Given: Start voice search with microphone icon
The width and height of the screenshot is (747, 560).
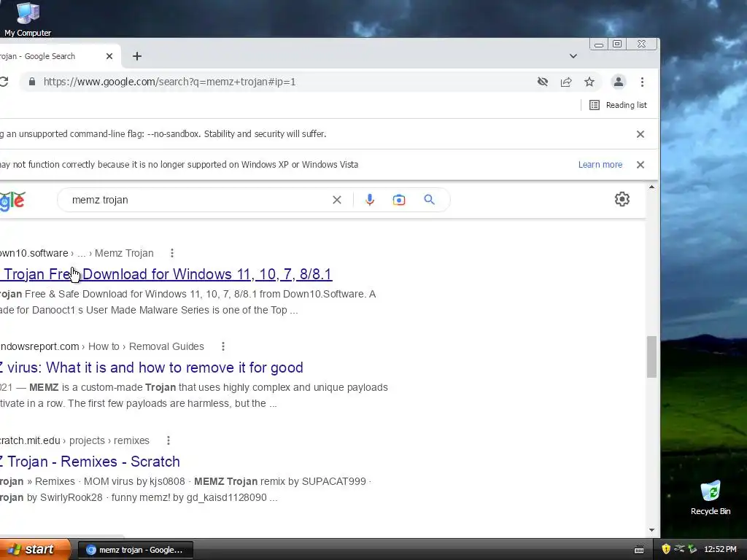Looking at the screenshot, I should click(370, 200).
